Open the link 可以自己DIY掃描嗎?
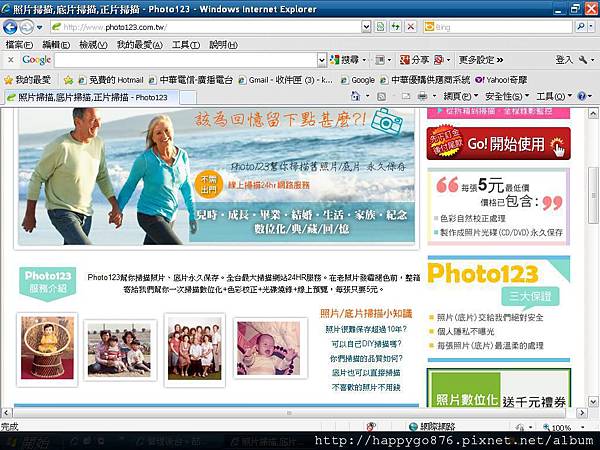The image size is (600, 450). pyautogui.click(x=366, y=344)
